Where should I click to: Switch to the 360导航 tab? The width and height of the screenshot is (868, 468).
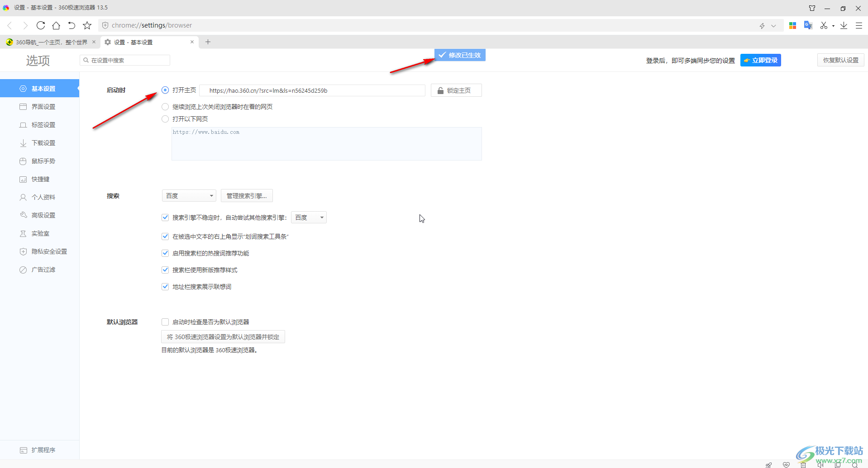click(x=50, y=42)
